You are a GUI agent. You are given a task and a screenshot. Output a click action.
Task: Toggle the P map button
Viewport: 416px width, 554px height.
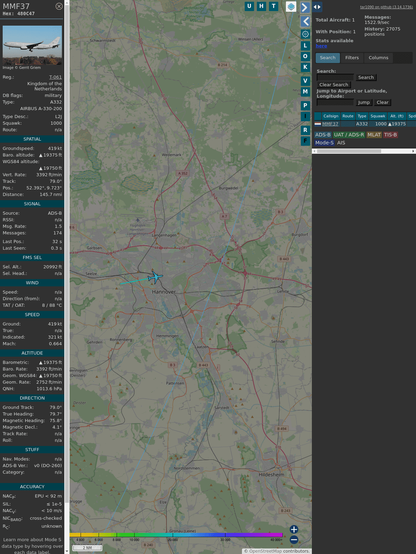click(305, 105)
